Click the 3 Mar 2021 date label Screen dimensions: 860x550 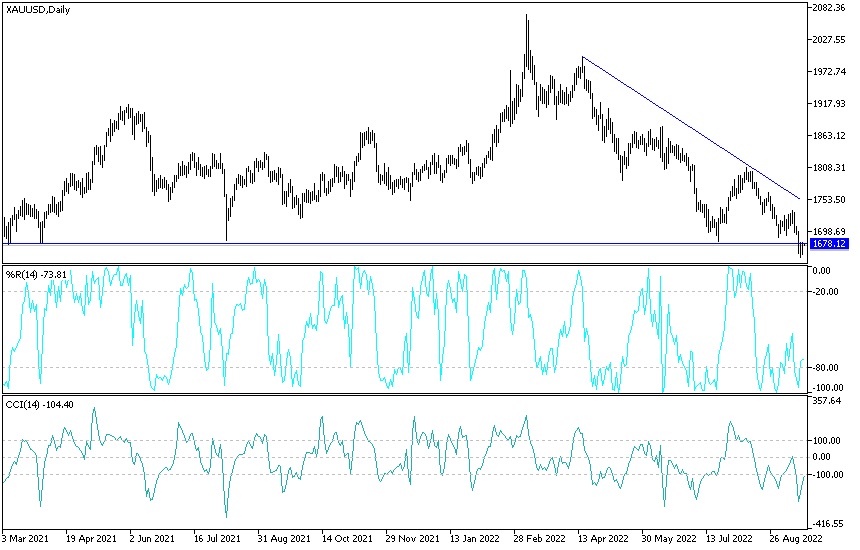point(27,538)
